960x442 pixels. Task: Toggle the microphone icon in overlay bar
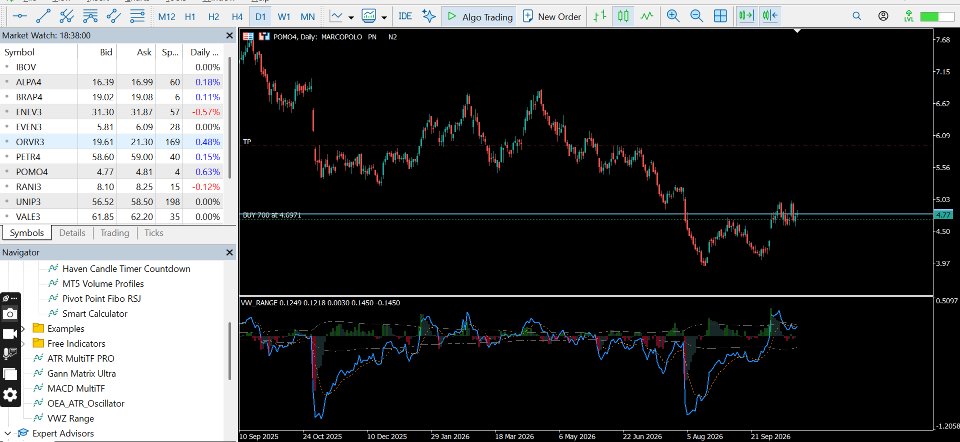(x=10, y=354)
